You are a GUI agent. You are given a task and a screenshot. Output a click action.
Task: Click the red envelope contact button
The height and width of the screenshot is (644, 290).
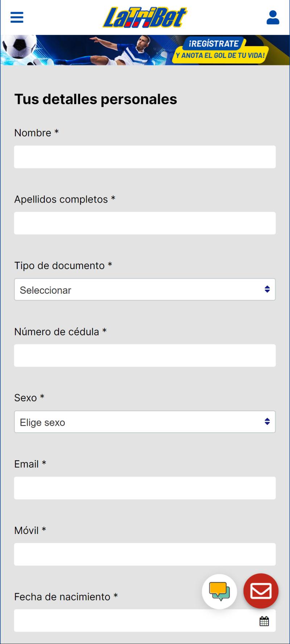pyautogui.click(x=261, y=591)
